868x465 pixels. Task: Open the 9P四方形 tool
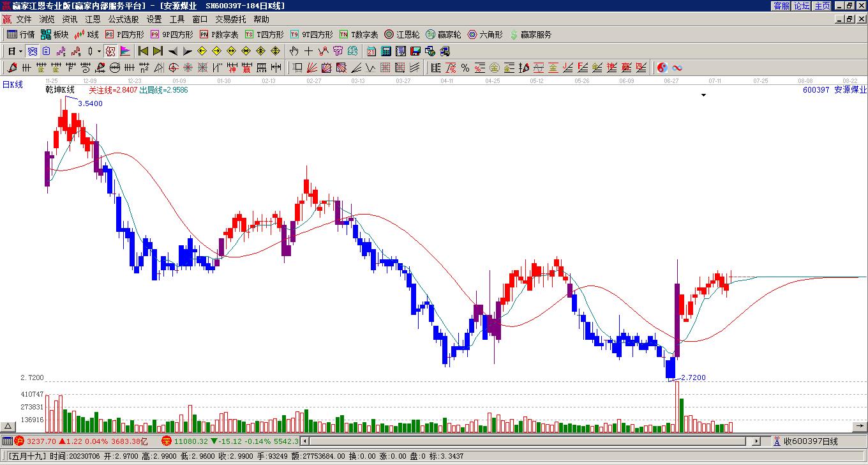[x=170, y=34]
